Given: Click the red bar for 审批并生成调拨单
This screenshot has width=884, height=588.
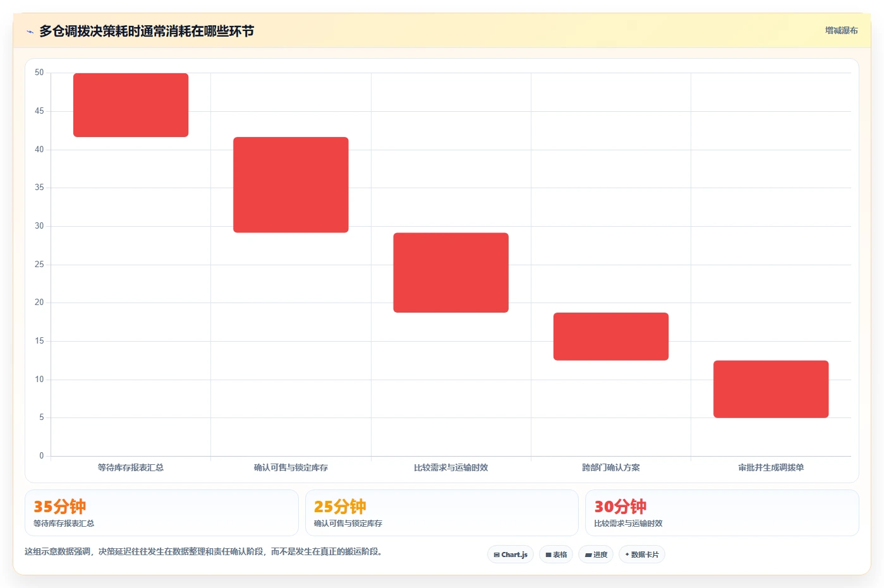Looking at the screenshot, I should pos(771,389).
